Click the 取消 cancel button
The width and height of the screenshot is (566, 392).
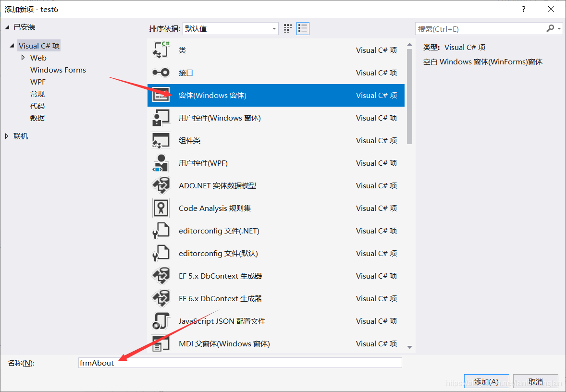[536, 381]
